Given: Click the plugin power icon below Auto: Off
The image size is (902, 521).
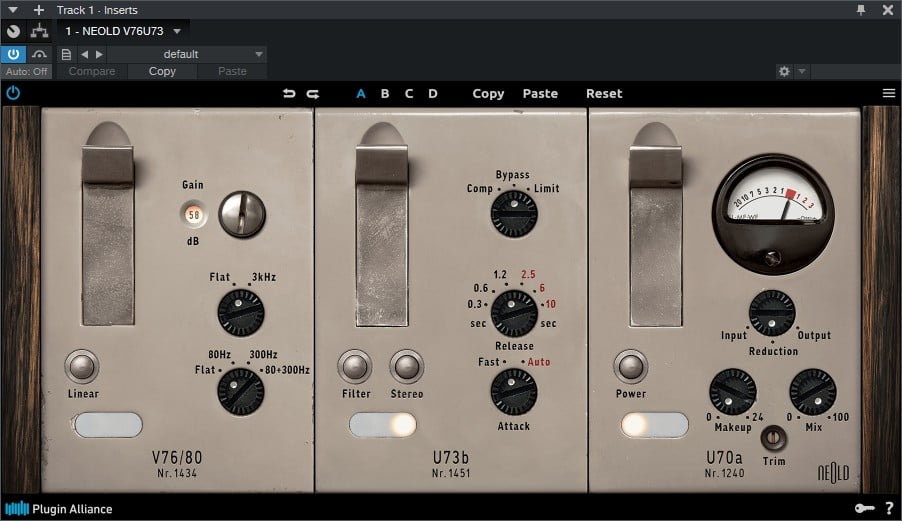Looking at the screenshot, I should (13, 93).
